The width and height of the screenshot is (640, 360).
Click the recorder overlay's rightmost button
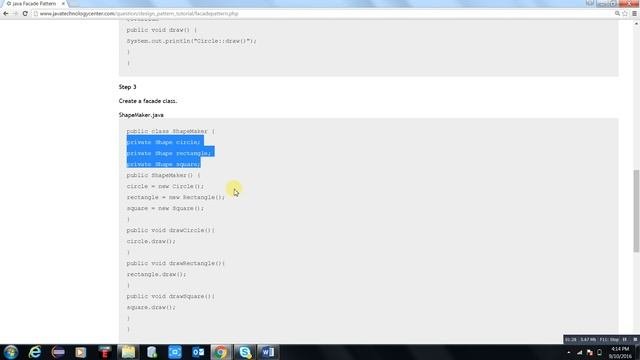[635, 339]
